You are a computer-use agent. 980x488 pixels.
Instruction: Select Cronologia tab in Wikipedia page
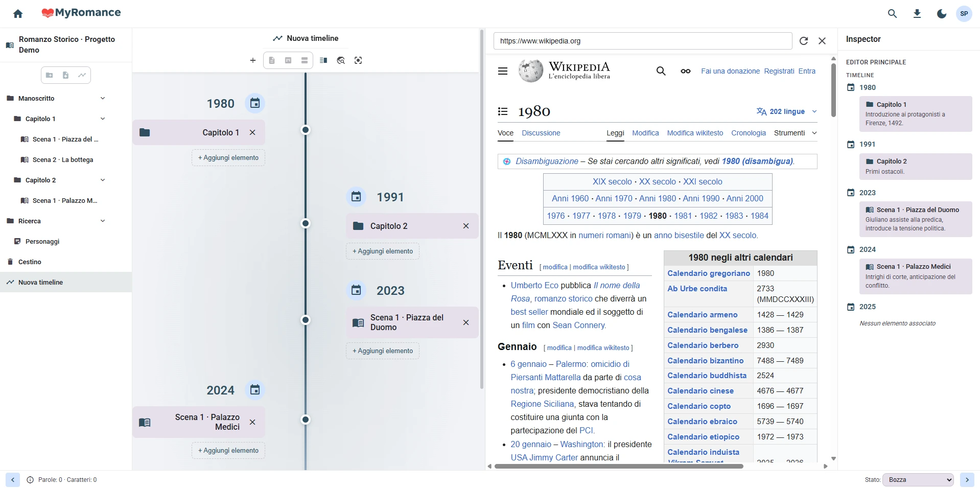[748, 133]
